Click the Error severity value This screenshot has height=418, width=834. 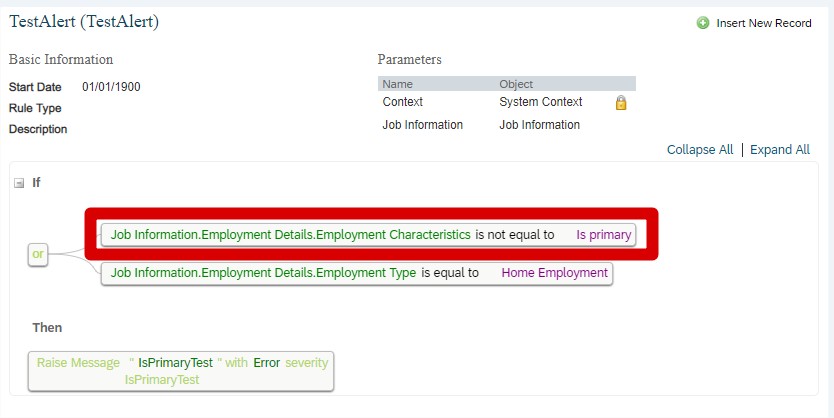[x=266, y=363]
